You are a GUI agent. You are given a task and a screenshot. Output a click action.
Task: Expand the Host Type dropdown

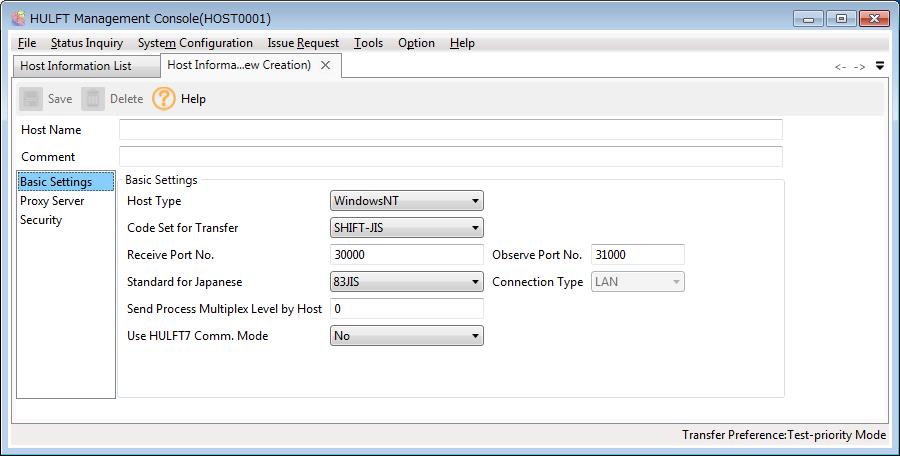(407, 201)
